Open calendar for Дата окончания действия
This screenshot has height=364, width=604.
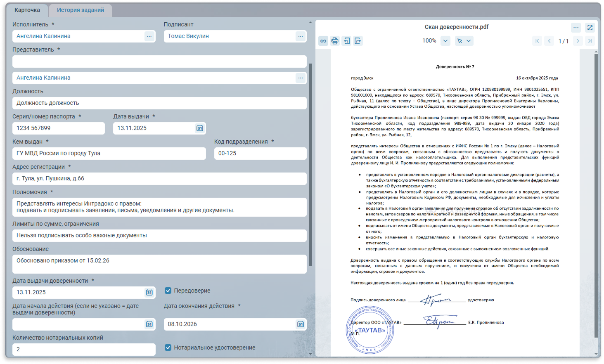(301, 324)
